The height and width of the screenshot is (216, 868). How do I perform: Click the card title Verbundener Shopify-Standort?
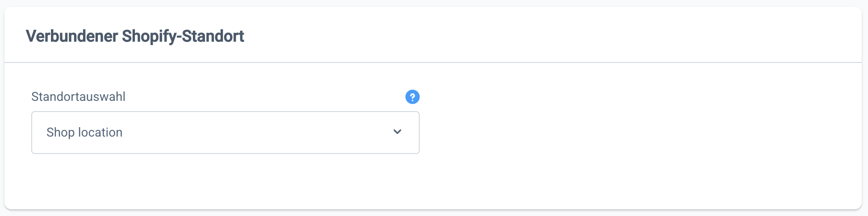(x=135, y=36)
